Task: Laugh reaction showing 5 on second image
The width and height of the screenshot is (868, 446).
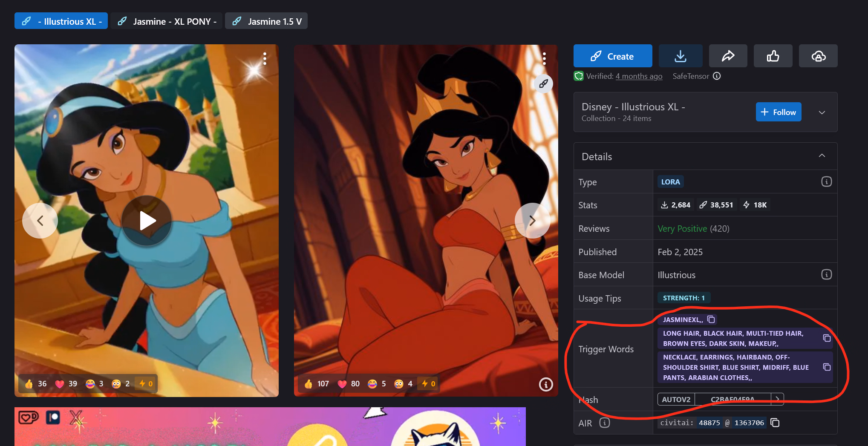Action: [377, 384]
